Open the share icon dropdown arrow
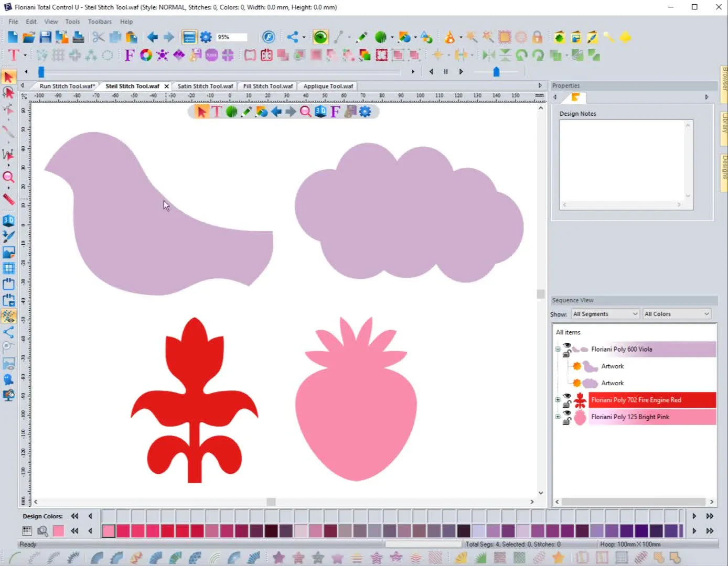 pyautogui.click(x=304, y=37)
